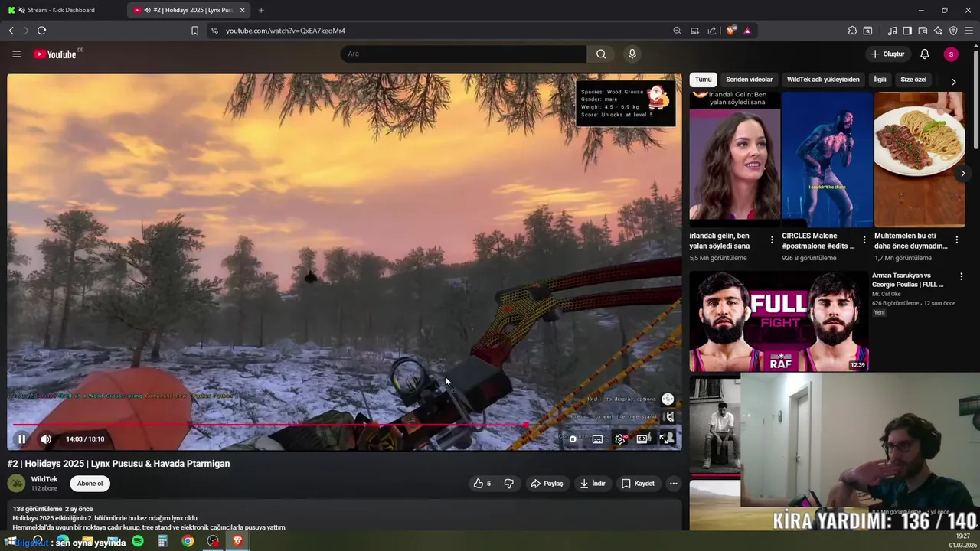Open more actions below the video
This screenshot has height=551, width=980.
673,484
